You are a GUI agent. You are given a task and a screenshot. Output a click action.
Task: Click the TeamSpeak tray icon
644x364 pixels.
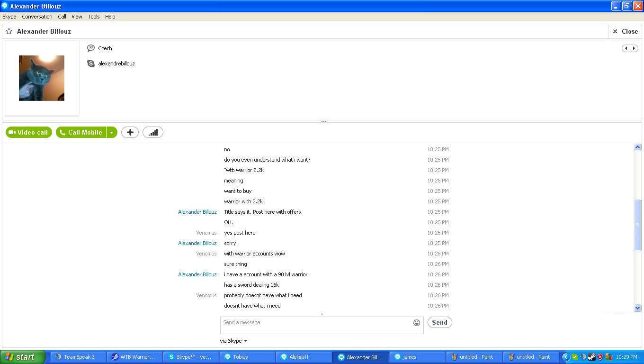coord(583,357)
